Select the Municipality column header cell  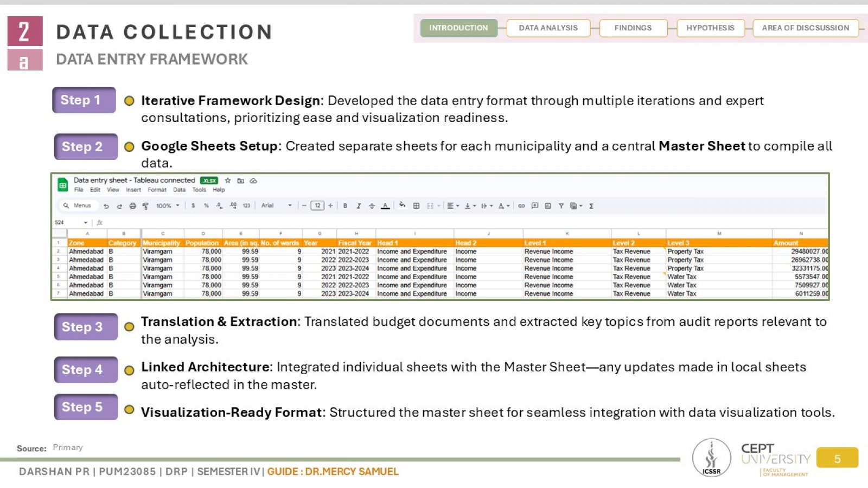tap(162, 243)
